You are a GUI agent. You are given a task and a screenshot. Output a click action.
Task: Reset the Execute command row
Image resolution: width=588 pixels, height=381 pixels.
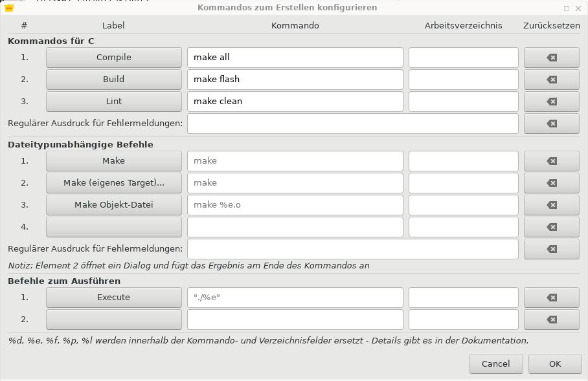[x=551, y=298]
